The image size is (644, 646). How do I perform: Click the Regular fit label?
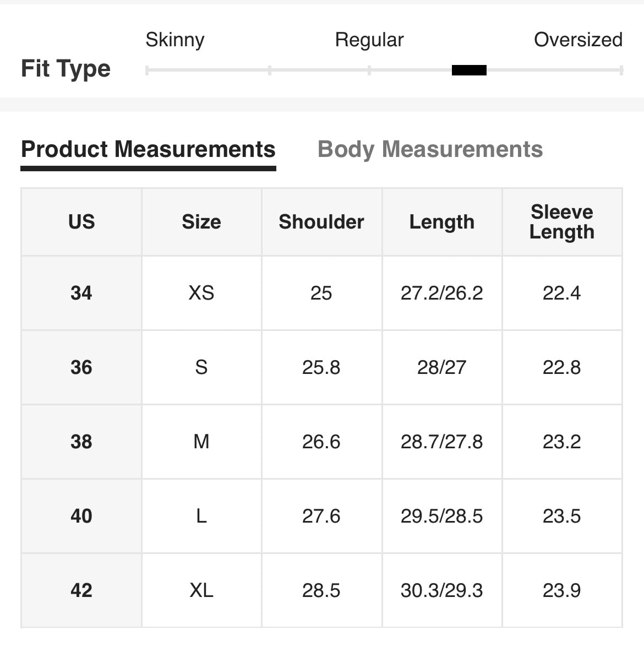pos(369,40)
